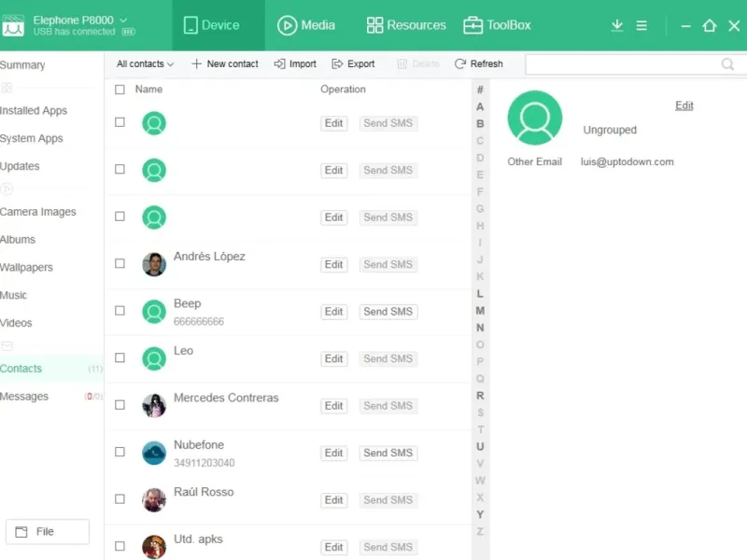This screenshot has height=560, width=747.
Task: Open the All contacts filter dropdown
Action: coord(145,63)
